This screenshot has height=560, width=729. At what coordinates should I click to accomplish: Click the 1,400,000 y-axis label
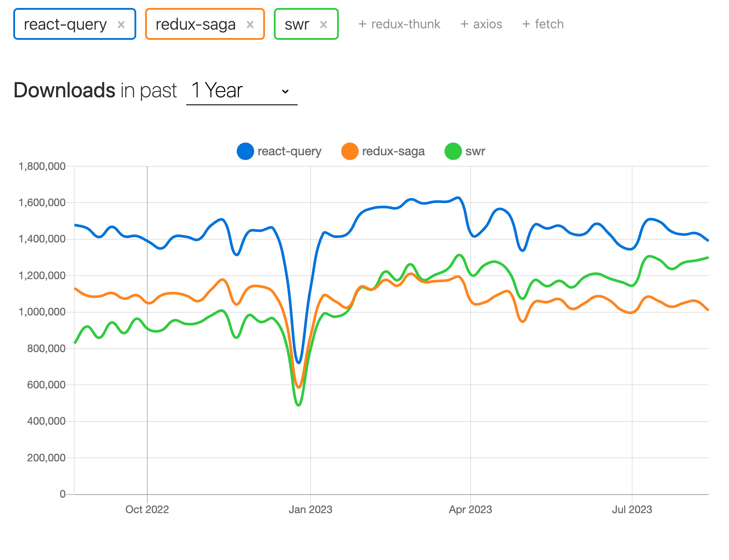42,239
